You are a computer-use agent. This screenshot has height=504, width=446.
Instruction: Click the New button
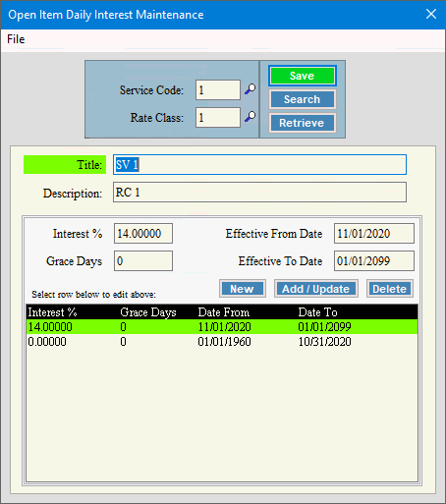tap(242, 289)
